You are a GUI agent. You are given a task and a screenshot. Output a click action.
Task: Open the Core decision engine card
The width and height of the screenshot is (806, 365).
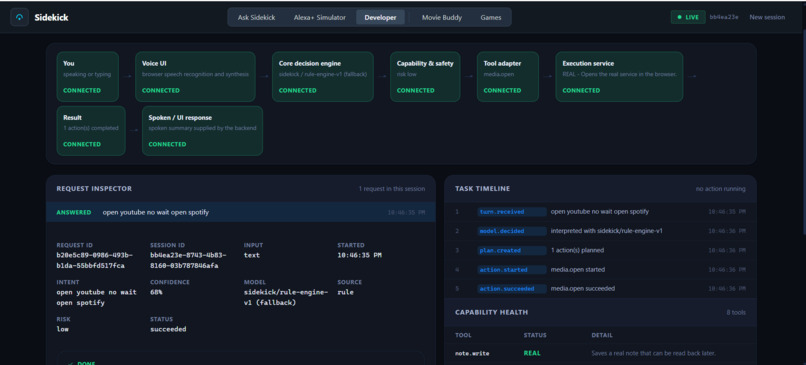(323, 77)
